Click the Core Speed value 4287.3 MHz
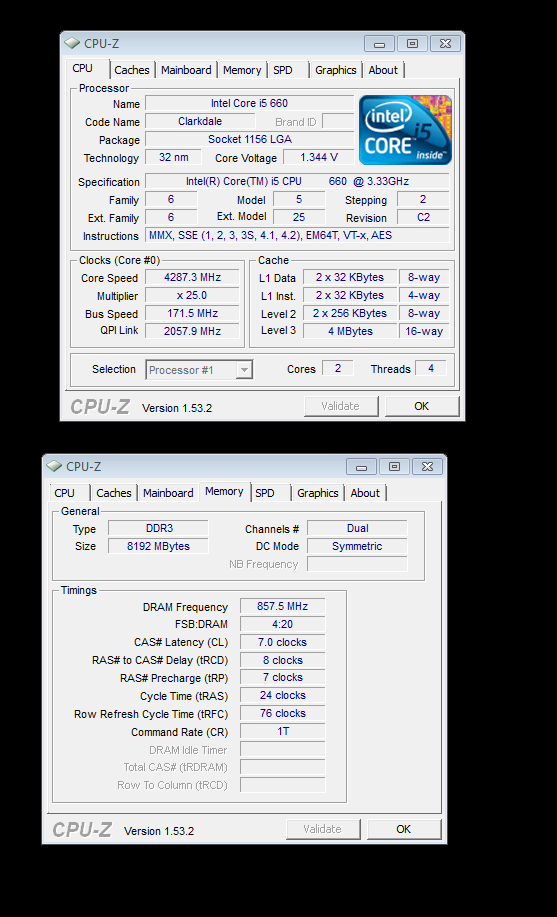 (192, 277)
